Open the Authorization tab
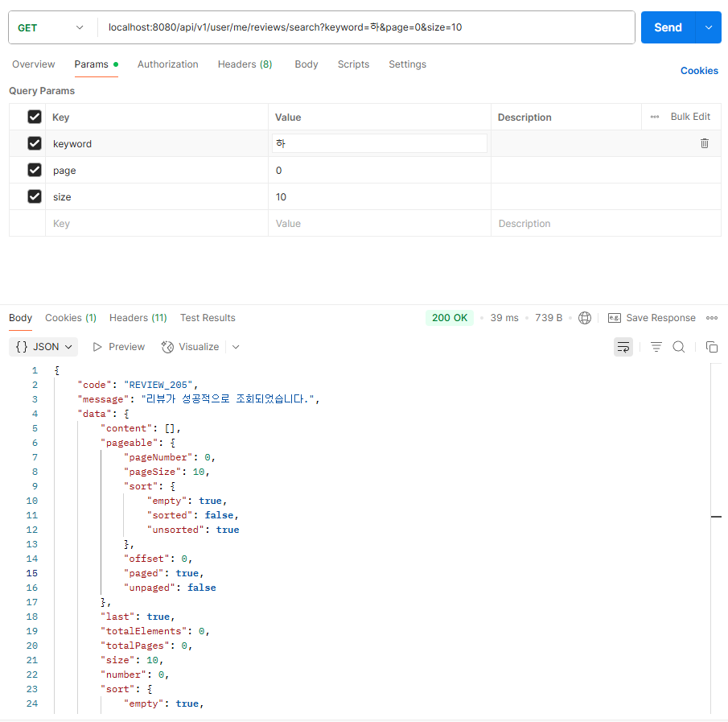Viewport: 728px width, 722px height. (x=167, y=64)
